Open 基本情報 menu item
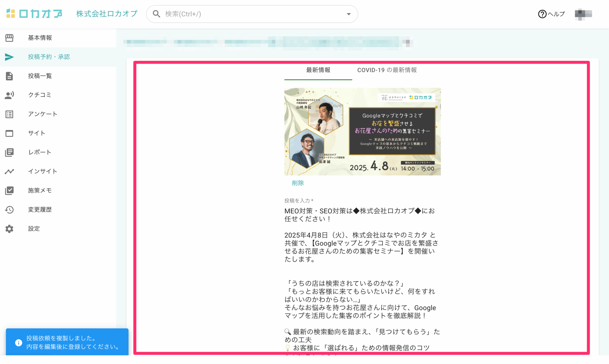 click(58, 38)
